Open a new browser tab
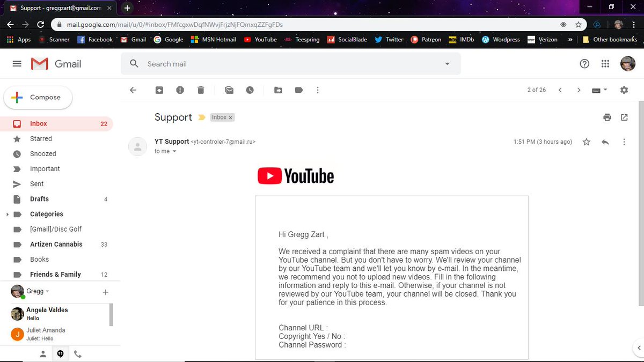Viewport: 644px width, 362px height. pyautogui.click(x=127, y=8)
